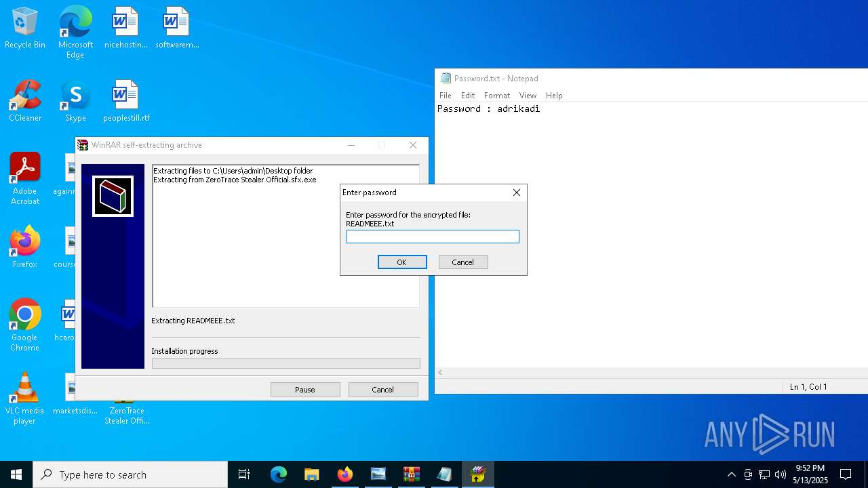Click the Type here to search box

[130, 474]
